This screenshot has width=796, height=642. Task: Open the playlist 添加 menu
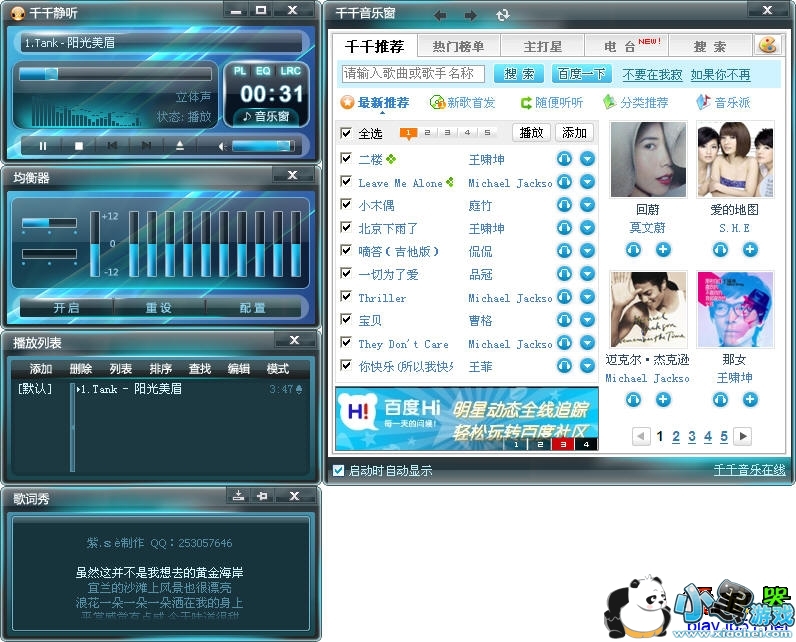[x=41, y=369]
